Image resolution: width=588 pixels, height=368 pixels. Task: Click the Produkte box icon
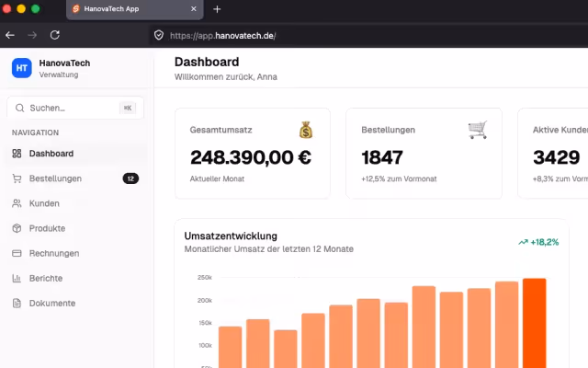coord(17,228)
